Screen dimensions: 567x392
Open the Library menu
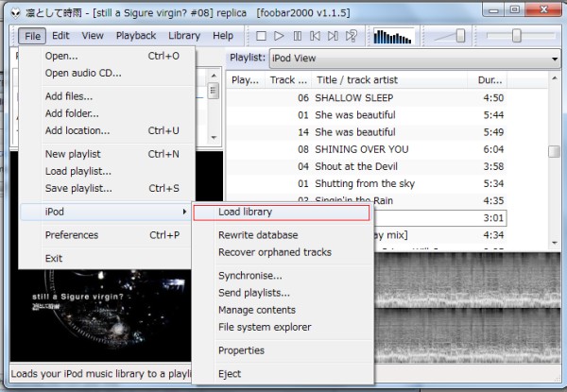pyautogui.click(x=183, y=36)
